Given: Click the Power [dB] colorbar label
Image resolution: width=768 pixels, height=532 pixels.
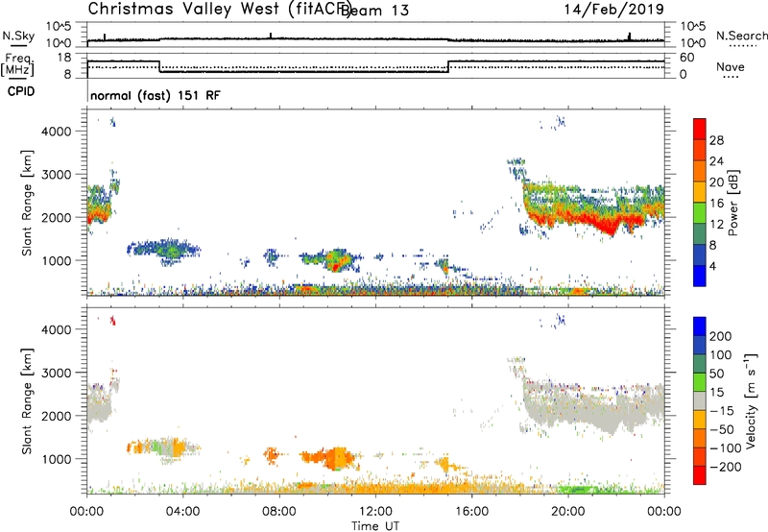Looking at the screenshot, I should [x=732, y=203].
